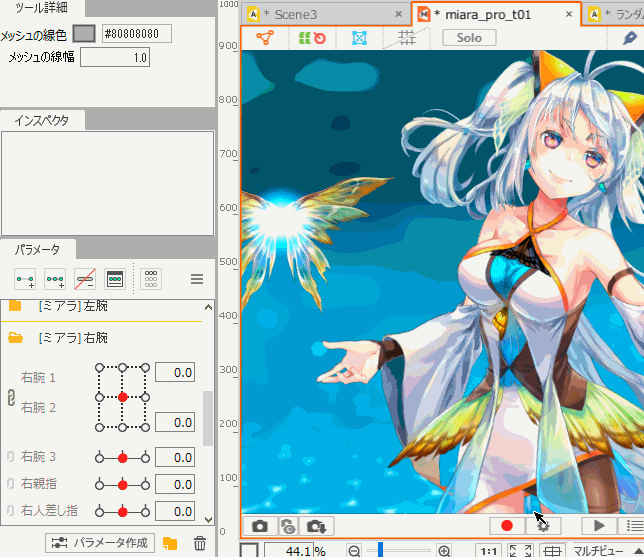Screen dimensions: 644x557
Task: Click the red record button
Action: pyautogui.click(x=507, y=526)
